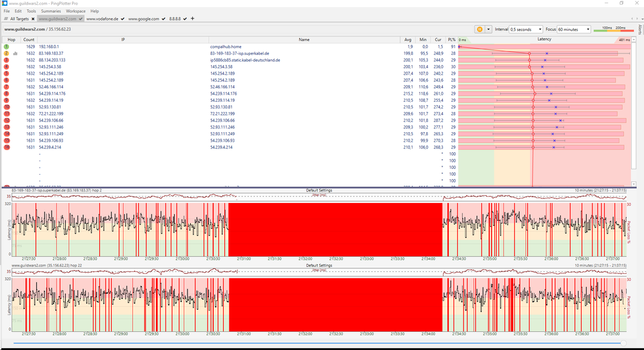Add a new target tab with plus icon

tap(192, 19)
